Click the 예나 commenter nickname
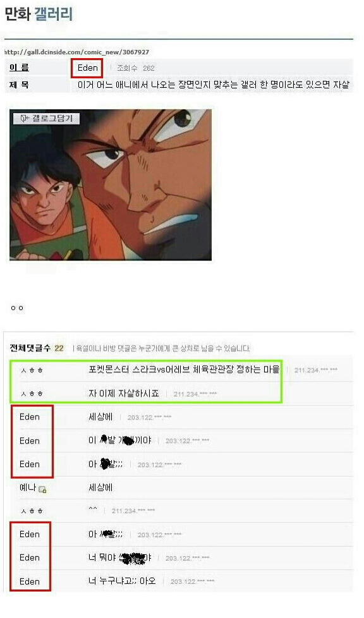 pos(28,488)
